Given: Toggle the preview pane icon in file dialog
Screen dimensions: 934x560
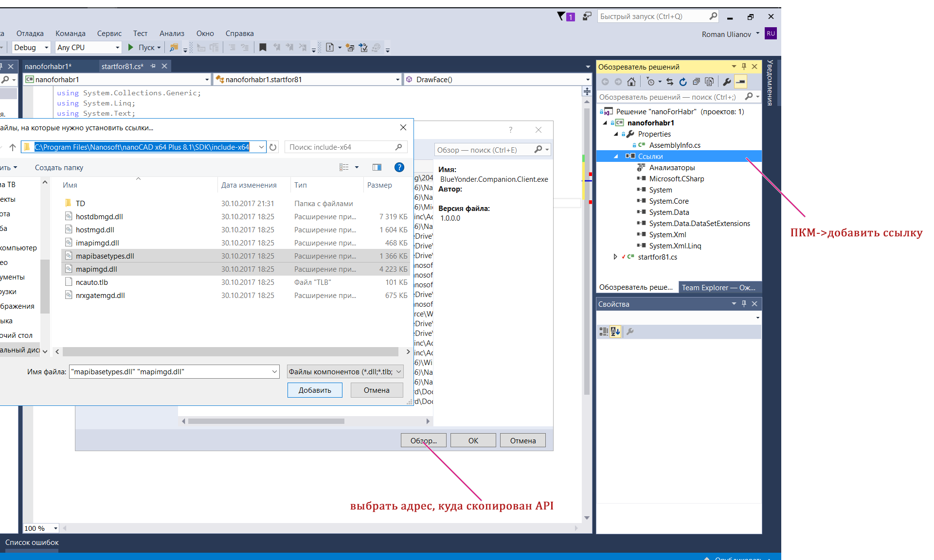Looking at the screenshot, I should click(377, 167).
